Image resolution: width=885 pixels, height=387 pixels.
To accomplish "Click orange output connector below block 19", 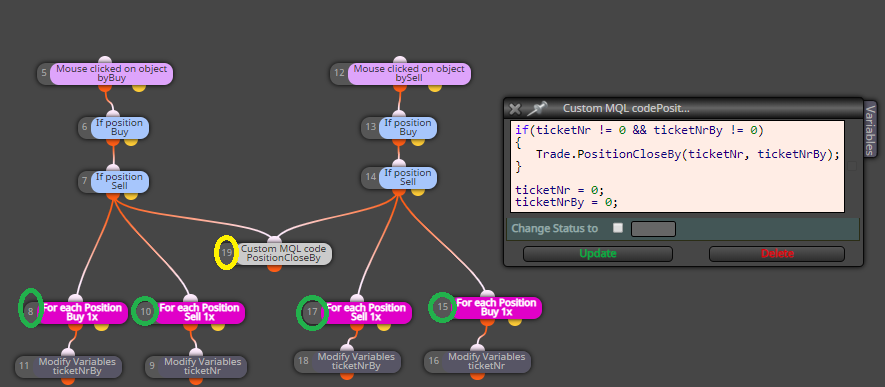I will 274,267.
